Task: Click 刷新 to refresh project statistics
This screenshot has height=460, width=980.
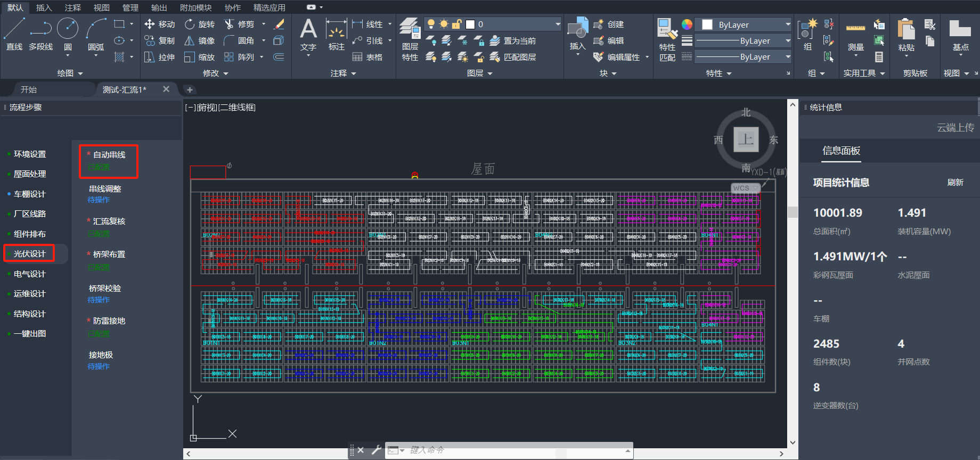Action: click(955, 183)
